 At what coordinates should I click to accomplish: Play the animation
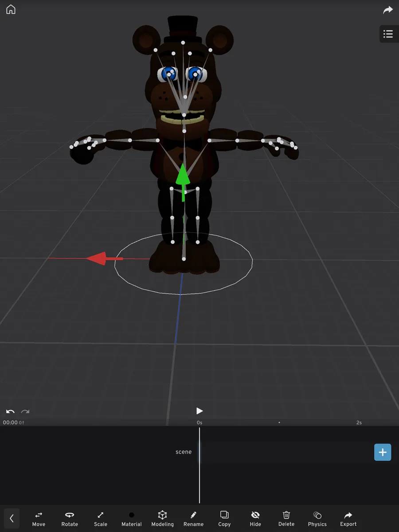click(199, 411)
